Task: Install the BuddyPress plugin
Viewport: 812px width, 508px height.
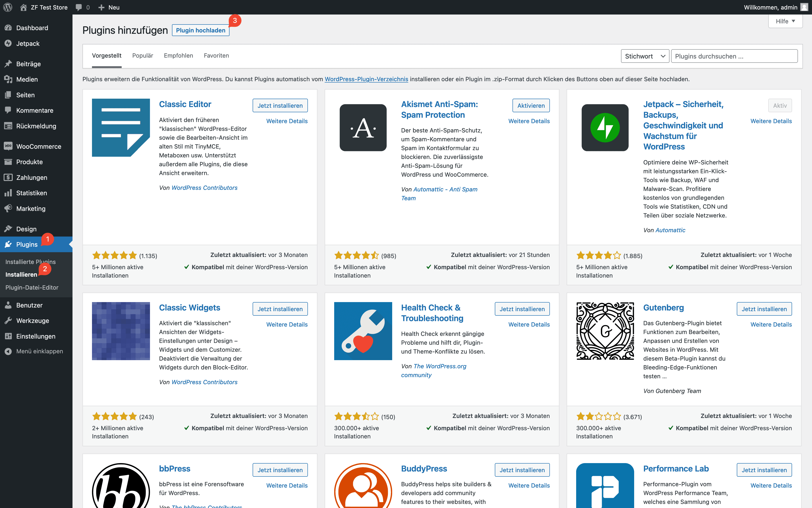Action: (x=522, y=470)
